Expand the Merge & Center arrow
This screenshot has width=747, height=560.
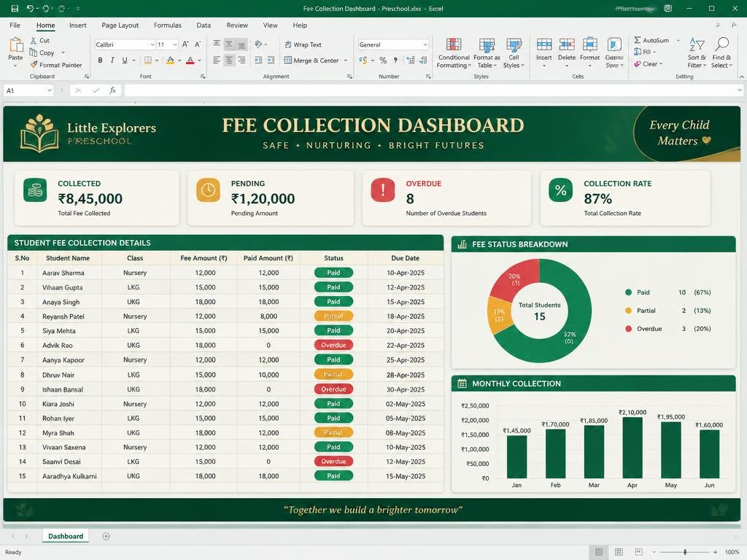coord(345,61)
